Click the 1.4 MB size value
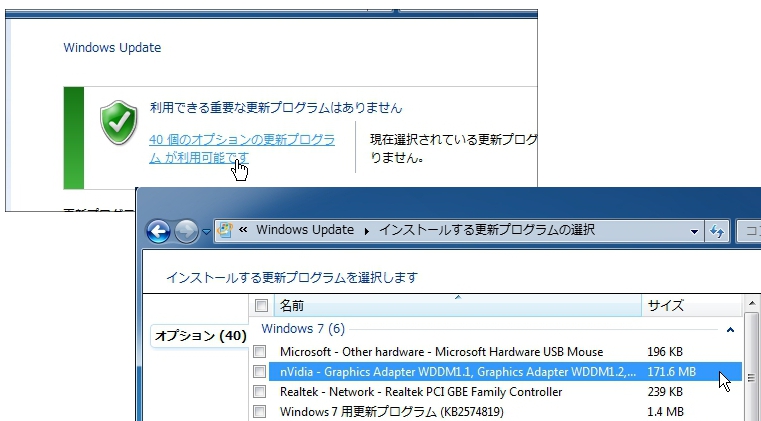 click(665, 412)
